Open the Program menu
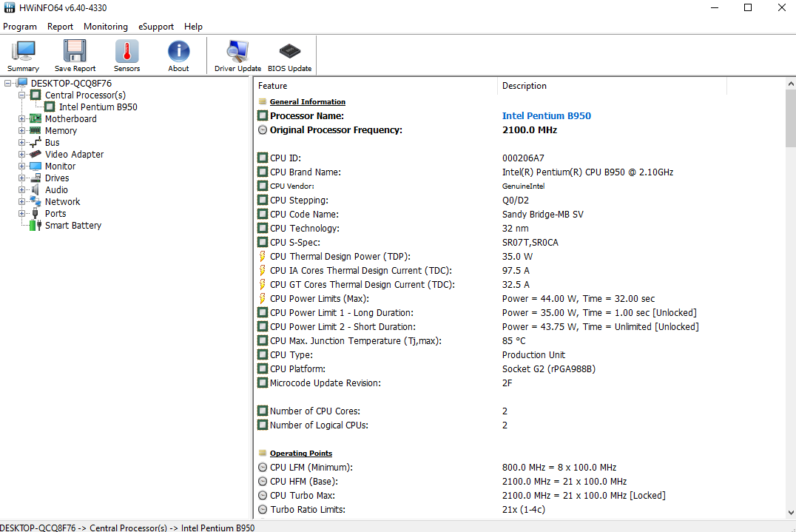The height and width of the screenshot is (532, 796). tap(20, 27)
